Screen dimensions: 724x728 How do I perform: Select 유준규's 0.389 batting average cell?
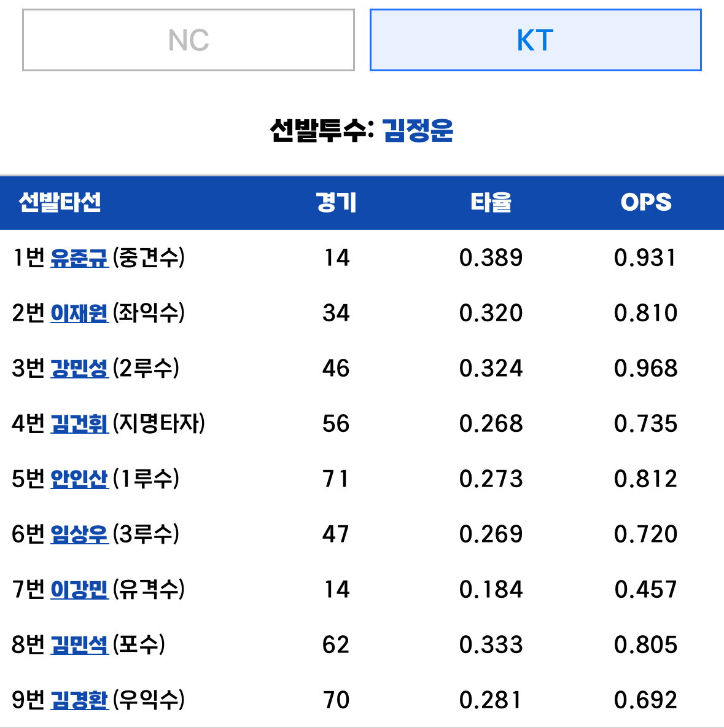pos(491,257)
